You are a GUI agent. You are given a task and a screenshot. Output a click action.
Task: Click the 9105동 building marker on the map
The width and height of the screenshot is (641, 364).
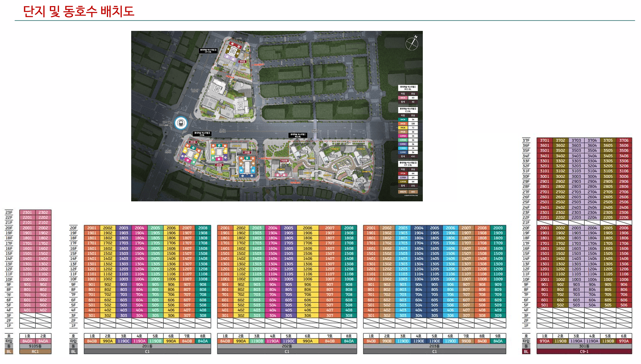284,161
